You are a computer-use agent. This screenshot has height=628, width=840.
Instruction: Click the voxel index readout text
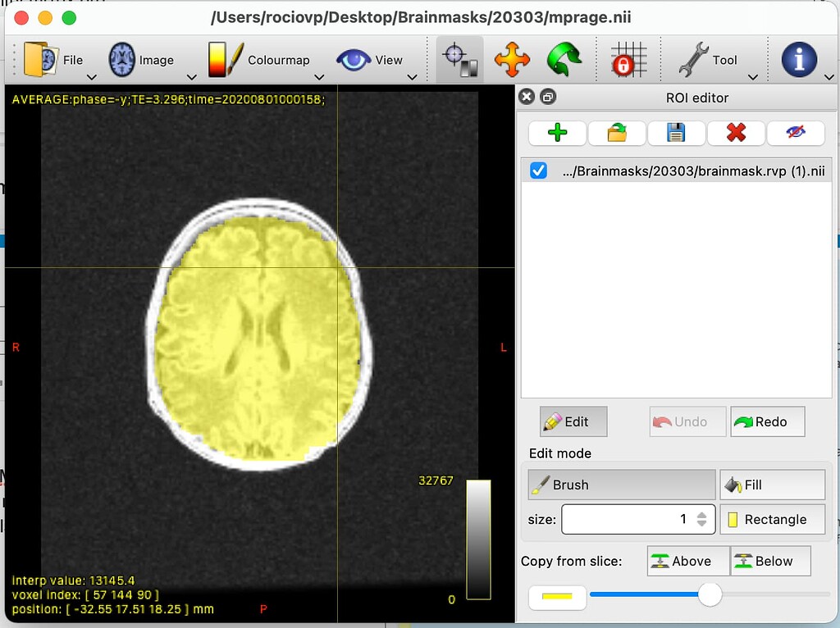pos(85,595)
